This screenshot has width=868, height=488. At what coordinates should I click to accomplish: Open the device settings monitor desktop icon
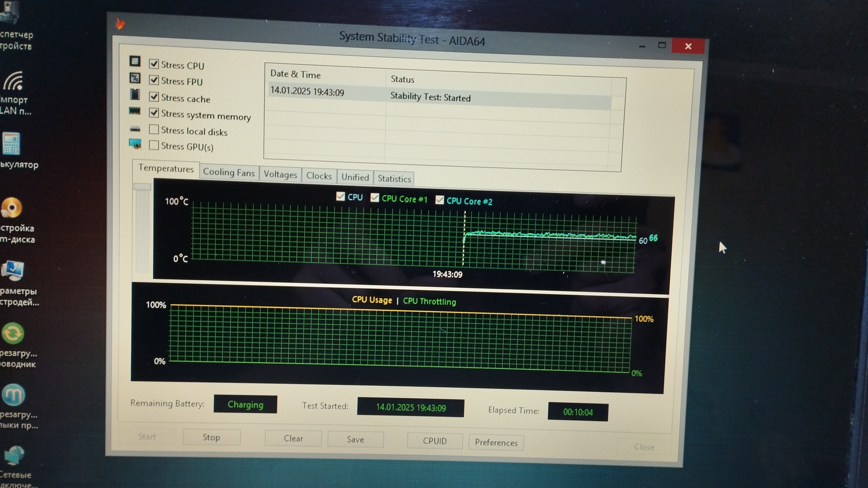pyautogui.click(x=12, y=271)
